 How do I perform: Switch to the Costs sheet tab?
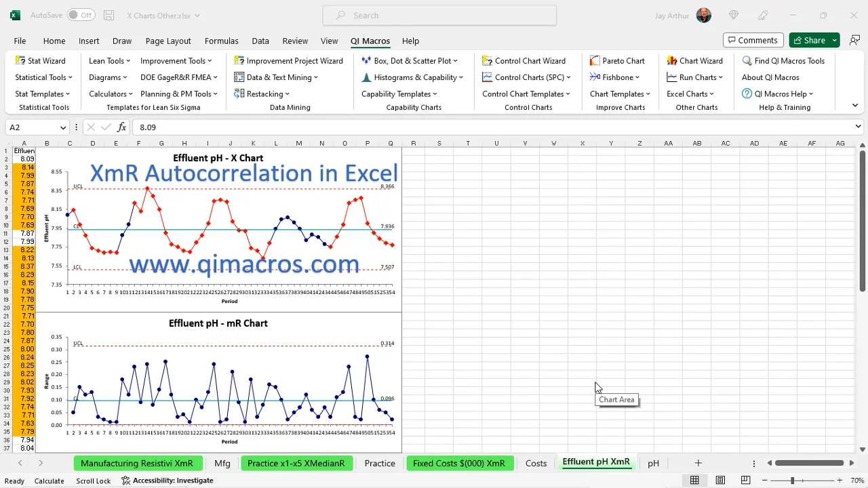coord(536,463)
